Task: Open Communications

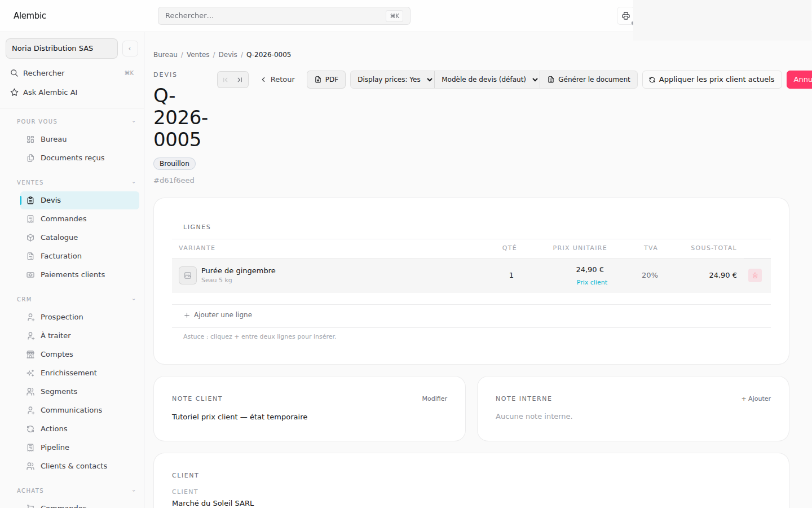Action: point(80,410)
